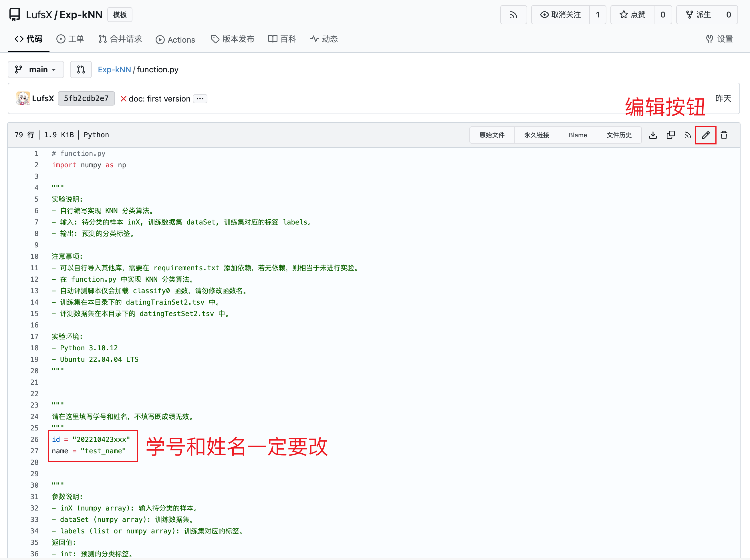Screen dimensions: 750x560
Task: Expand commit message ellipsis button
Action: (x=200, y=99)
